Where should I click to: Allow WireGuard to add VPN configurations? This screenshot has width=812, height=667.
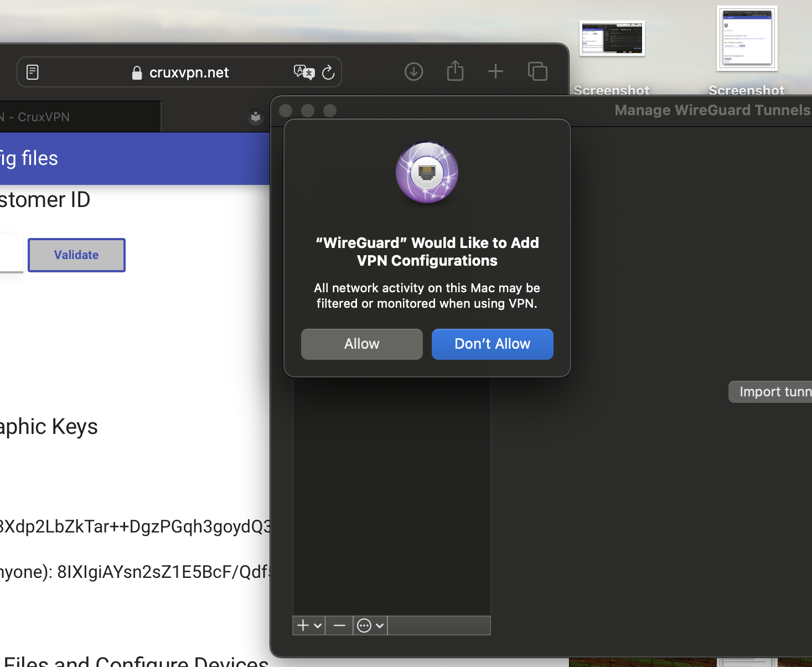[361, 344]
